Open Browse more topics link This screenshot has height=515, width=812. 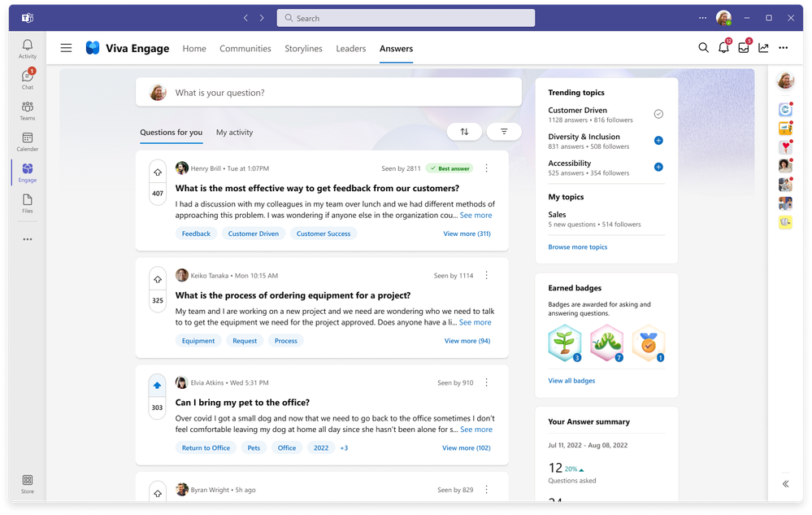(577, 247)
